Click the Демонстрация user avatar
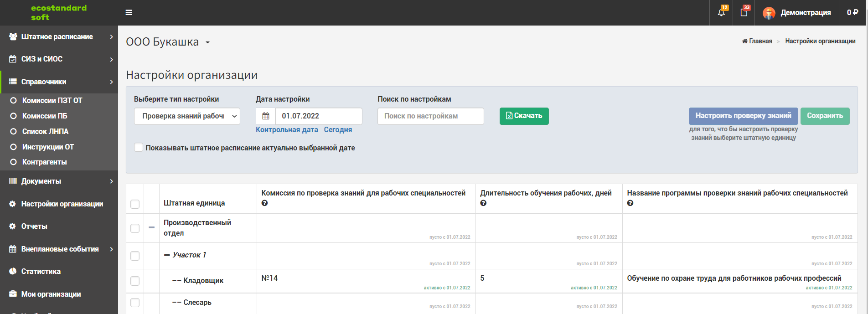 pos(769,13)
